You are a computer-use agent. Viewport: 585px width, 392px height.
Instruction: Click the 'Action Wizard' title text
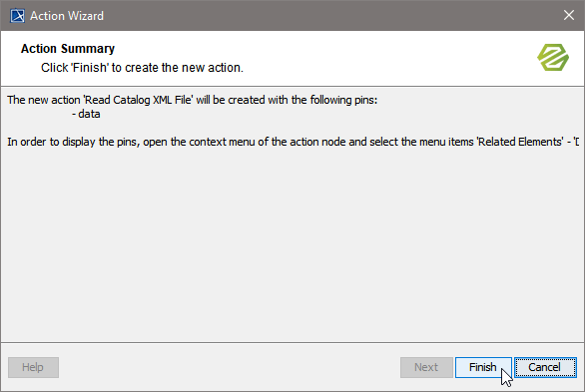point(67,16)
